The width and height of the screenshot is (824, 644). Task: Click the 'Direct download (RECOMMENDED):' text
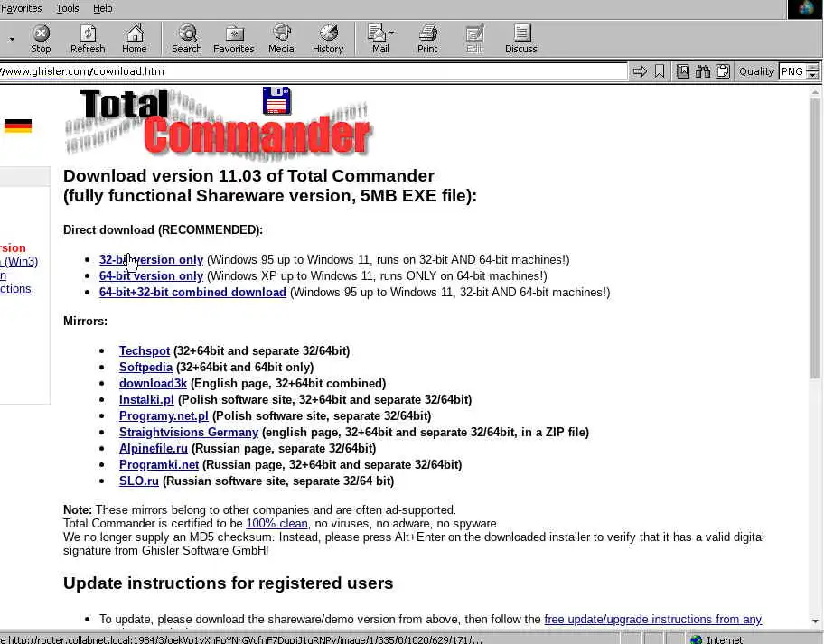[x=163, y=230]
